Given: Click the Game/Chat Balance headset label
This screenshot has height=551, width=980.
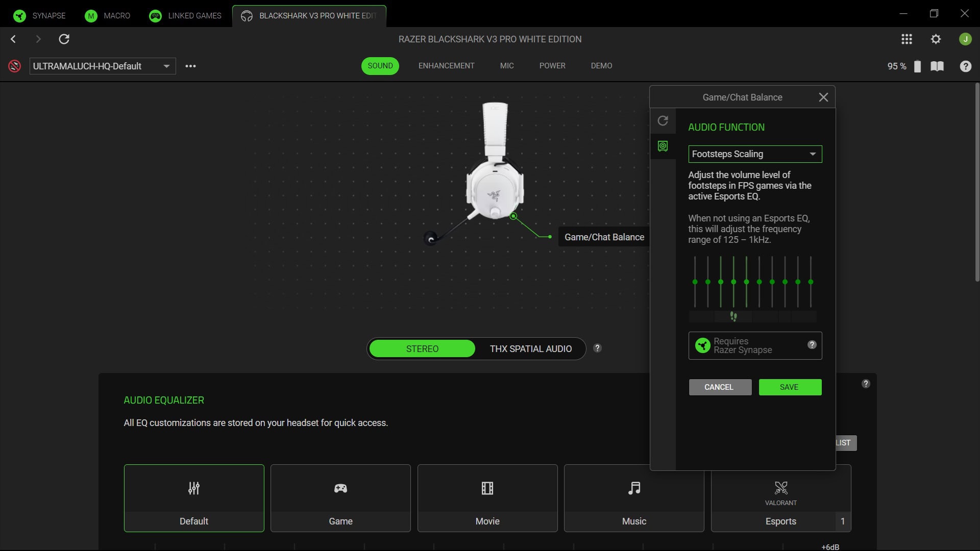Looking at the screenshot, I should (x=604, y=237).
